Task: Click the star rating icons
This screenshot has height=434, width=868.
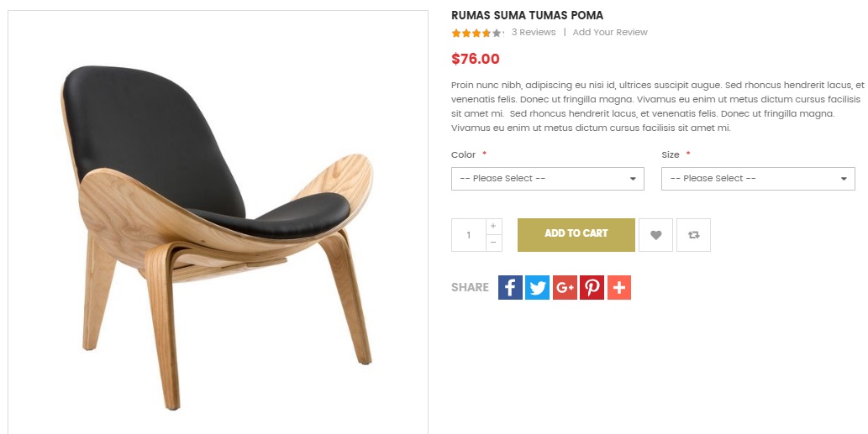Action: click(476, 34)
